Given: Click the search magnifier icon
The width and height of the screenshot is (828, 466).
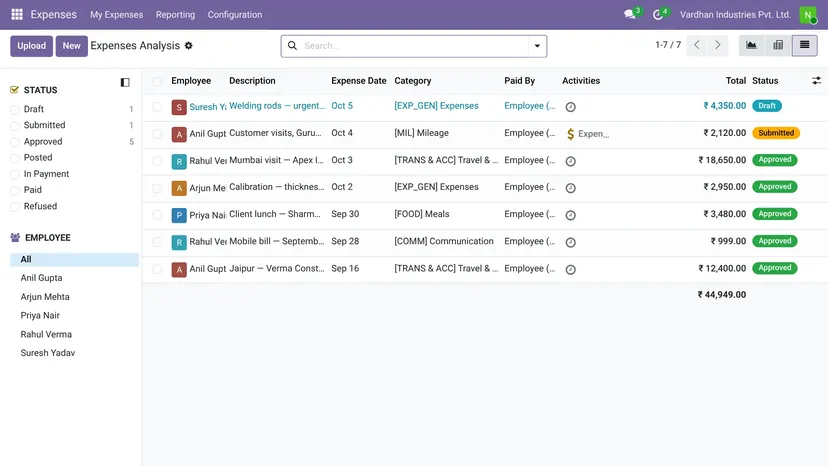Looking at the screenshot, I should coord(292,46).
